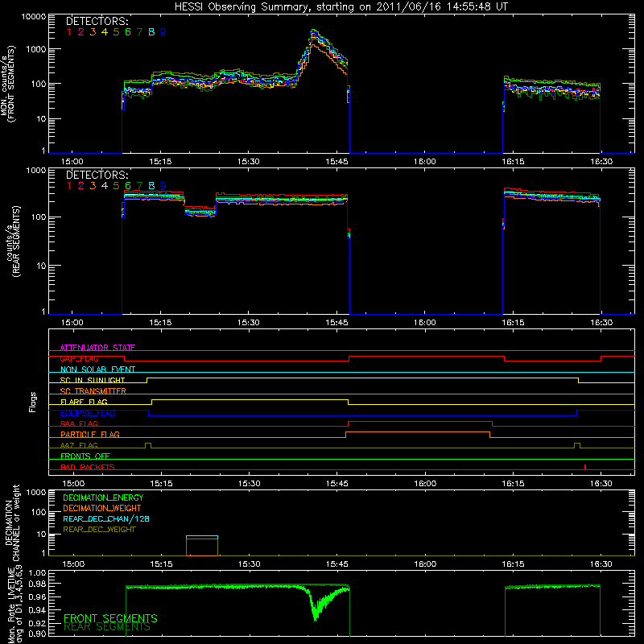Click the REAR_DEC_WEIGHT legend entry
This screenshot has width=644, height=644.
click(x=99, y=530)
